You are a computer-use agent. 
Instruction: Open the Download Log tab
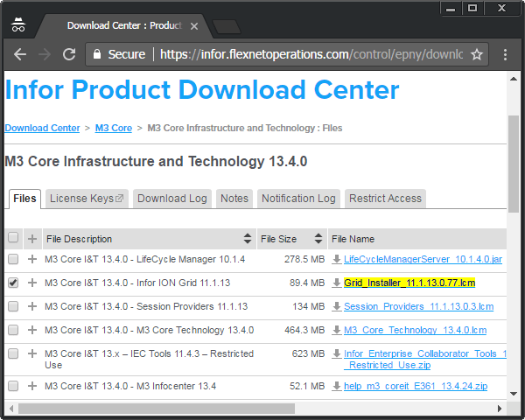(172, 199)
